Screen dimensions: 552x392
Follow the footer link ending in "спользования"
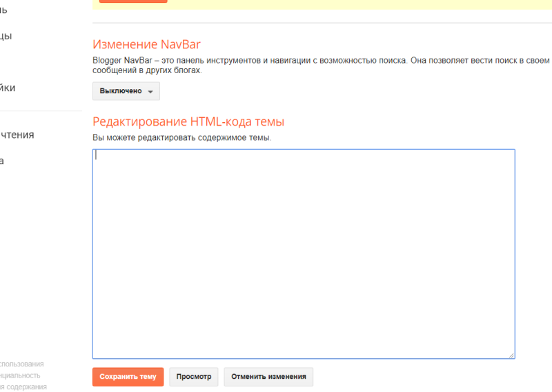[21, 364]
